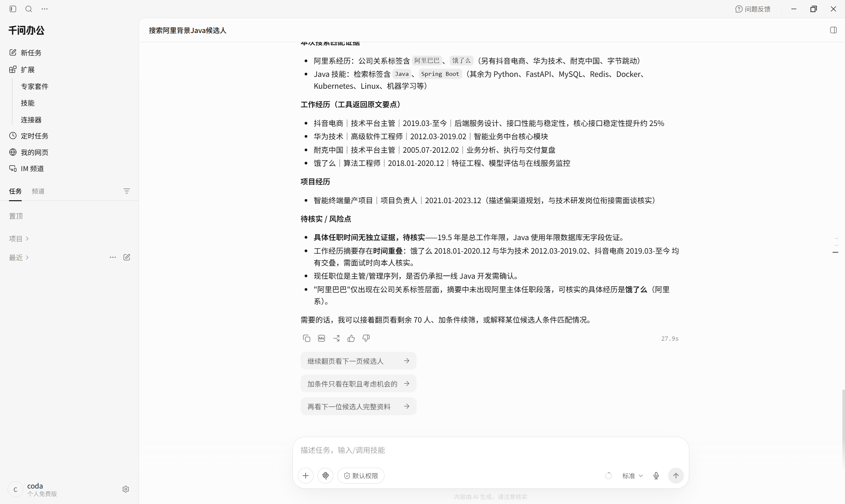The width and height of the screenshot is (845, 504).
Task: Open the 标准 mode dropdown
Action: click(632, 476)
